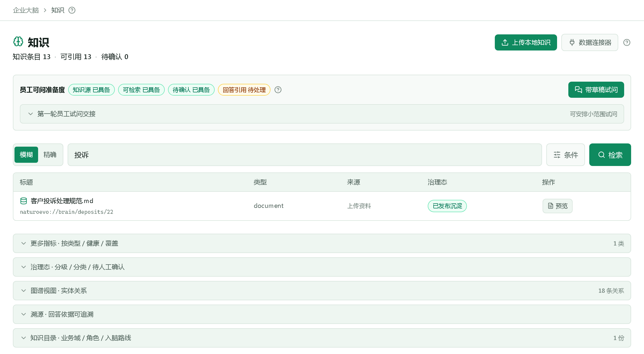Click the plug icon in 数据连接器 button
This screenshot has width=644, height=354.
572,42
